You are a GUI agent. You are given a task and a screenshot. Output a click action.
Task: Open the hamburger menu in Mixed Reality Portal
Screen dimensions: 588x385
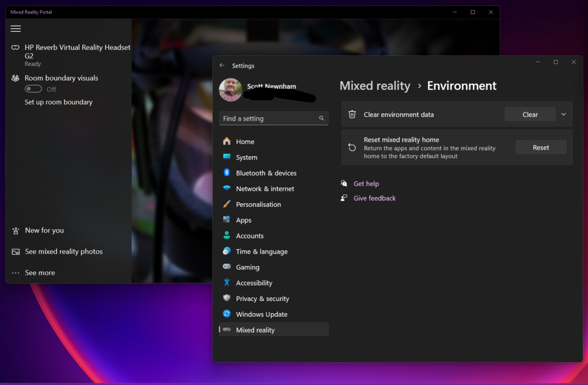(15, 28)
